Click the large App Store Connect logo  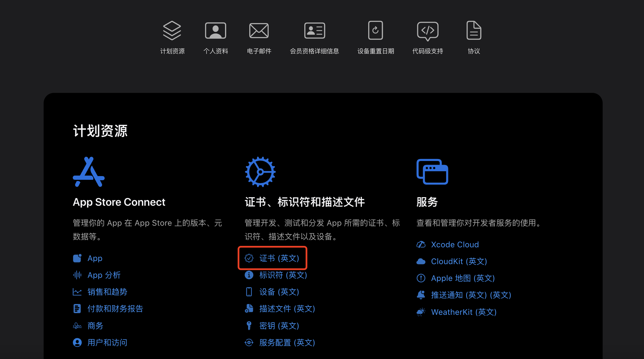(89, 172)
